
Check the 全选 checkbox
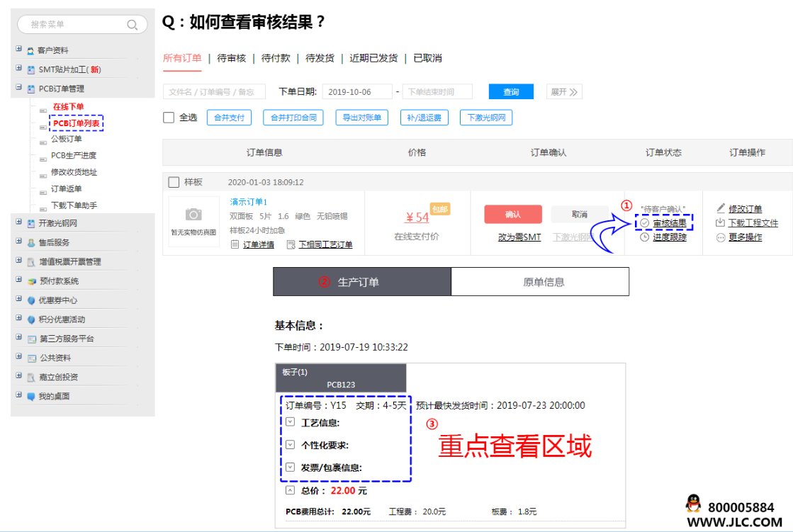pyautogui.click(x=169, y=118)
